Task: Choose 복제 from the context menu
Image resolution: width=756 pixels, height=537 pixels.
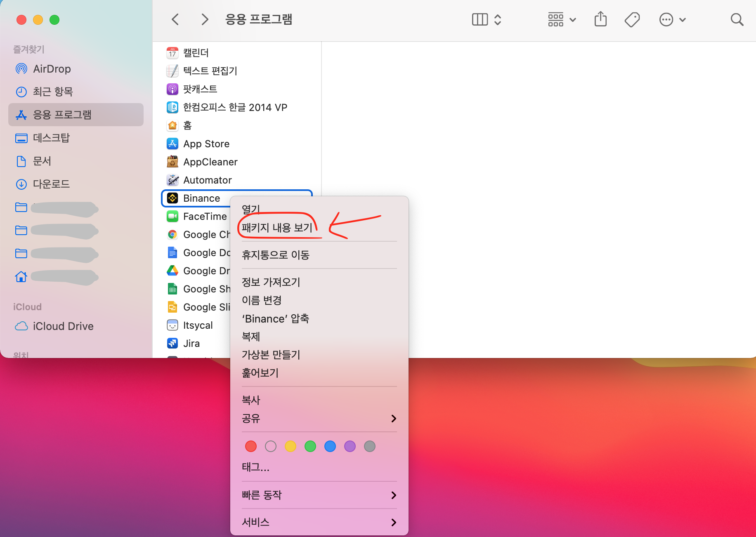Action: click(319, 337)
